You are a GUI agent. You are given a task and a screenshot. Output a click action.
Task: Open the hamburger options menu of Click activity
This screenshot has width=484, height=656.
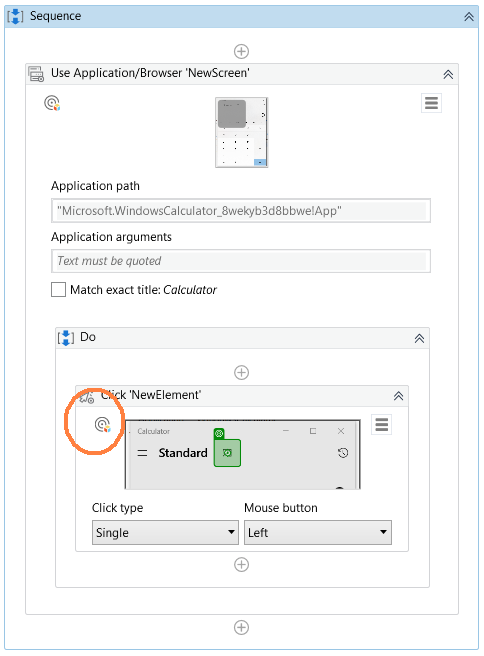(382, 425)
